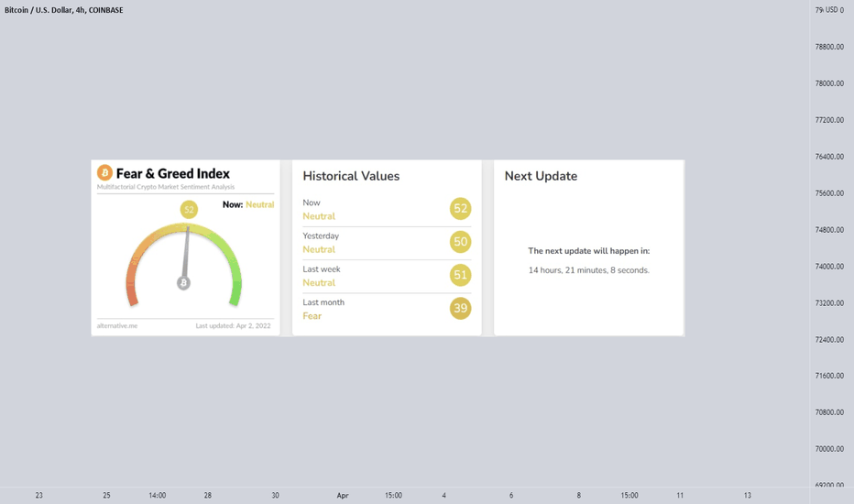
Task: Click the 39 badge in the Last month row
Action: [460, 308]
